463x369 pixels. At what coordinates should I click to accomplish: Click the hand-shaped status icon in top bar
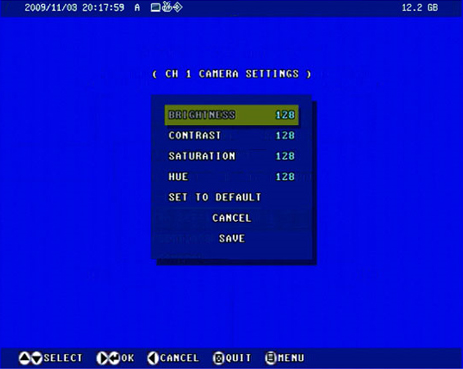point(167,7)
